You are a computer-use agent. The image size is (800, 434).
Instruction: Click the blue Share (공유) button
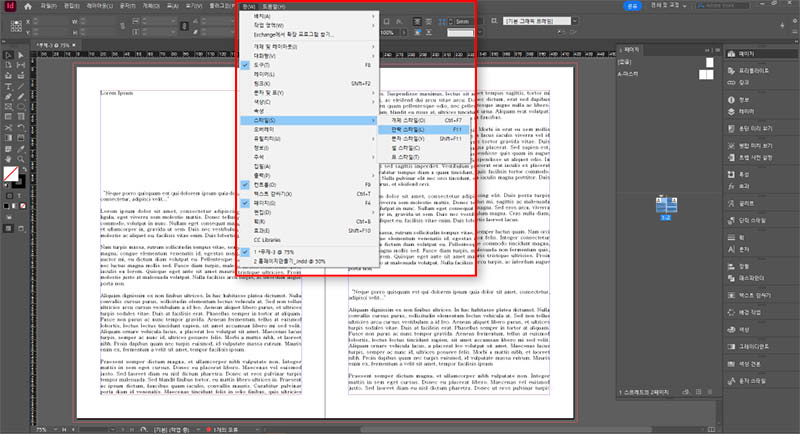[633, 6]
